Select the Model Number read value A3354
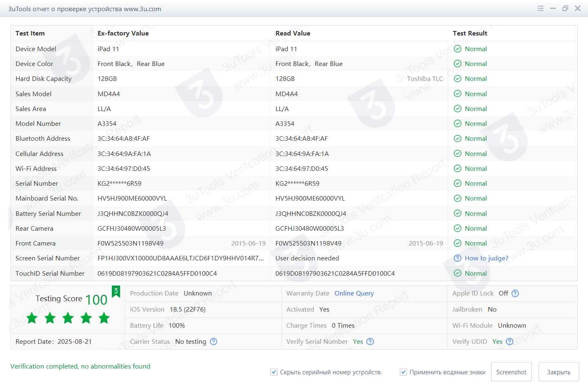 (x=285, y=123)
